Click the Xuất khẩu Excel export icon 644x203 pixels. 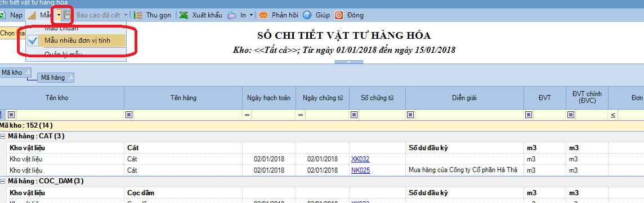coord(184,16)
